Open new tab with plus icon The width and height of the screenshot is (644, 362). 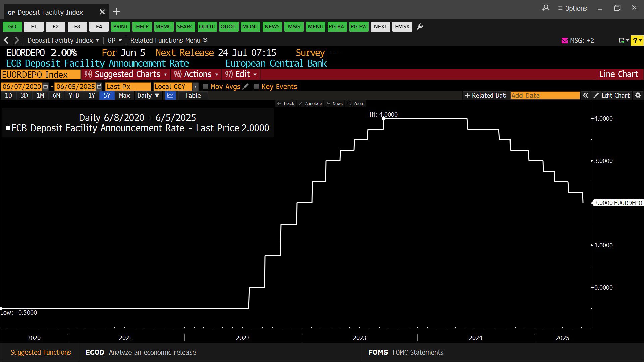116,12
